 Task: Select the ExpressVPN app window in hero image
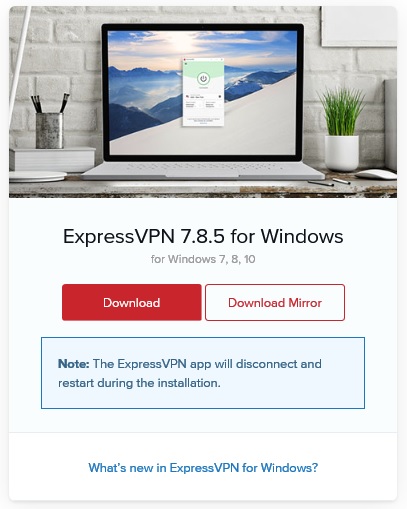click(x=203, y=92)
